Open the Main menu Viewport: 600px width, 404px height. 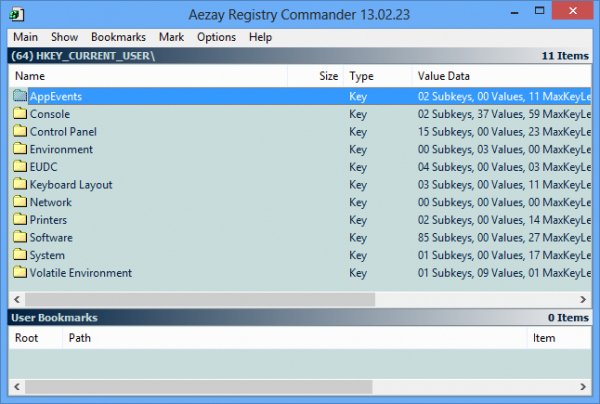coord(25,37)
